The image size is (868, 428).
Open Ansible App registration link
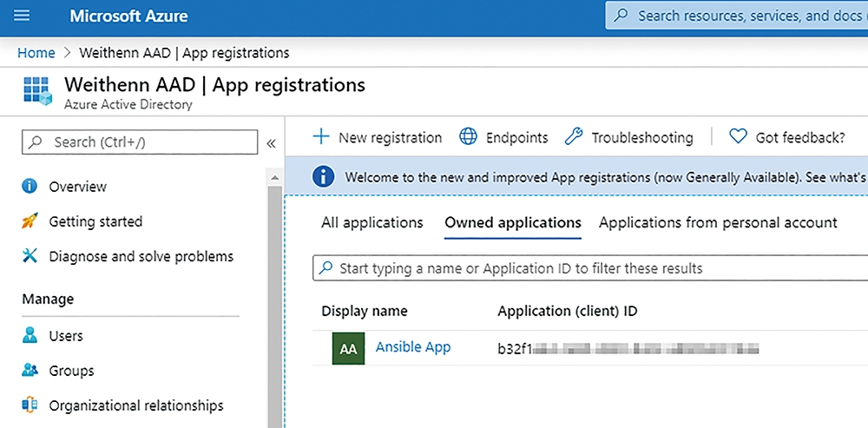[x=413, y=347]
